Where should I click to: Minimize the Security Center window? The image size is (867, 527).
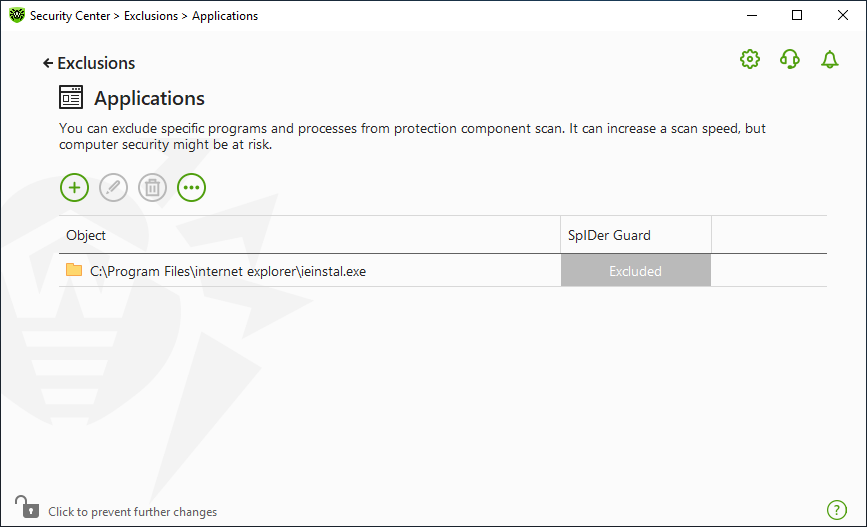point(751,15)
